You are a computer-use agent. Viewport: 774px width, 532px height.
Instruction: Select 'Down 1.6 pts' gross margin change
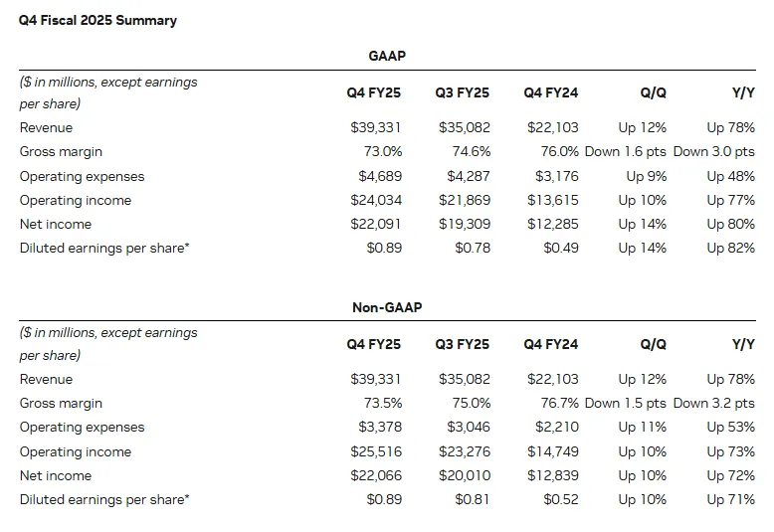tap(626, 151)
